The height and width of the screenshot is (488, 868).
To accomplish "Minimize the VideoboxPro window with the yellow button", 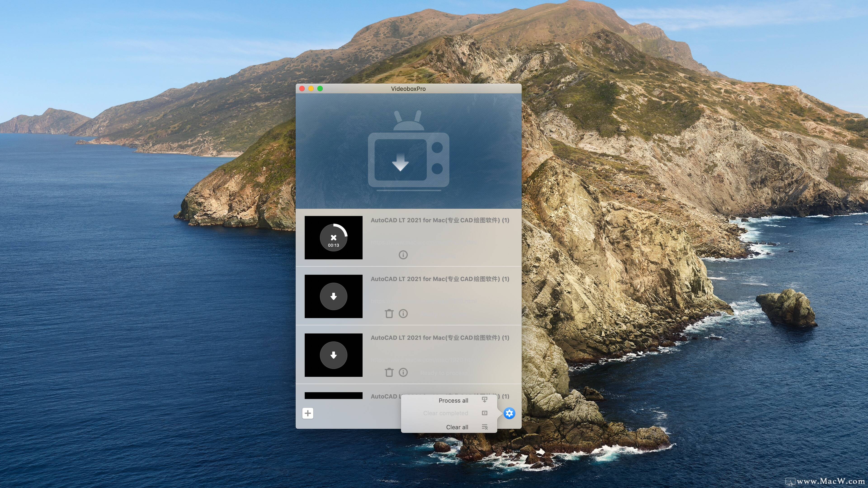I will tap(311, 89).
